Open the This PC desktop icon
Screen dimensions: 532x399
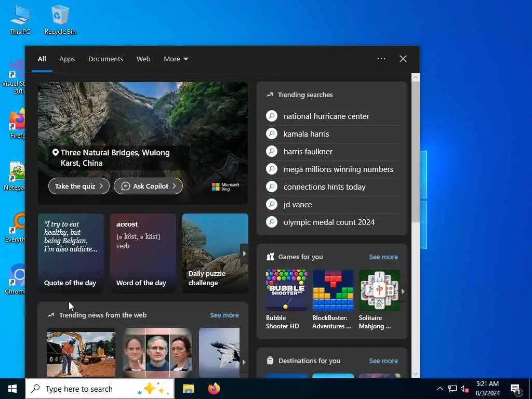20,20
